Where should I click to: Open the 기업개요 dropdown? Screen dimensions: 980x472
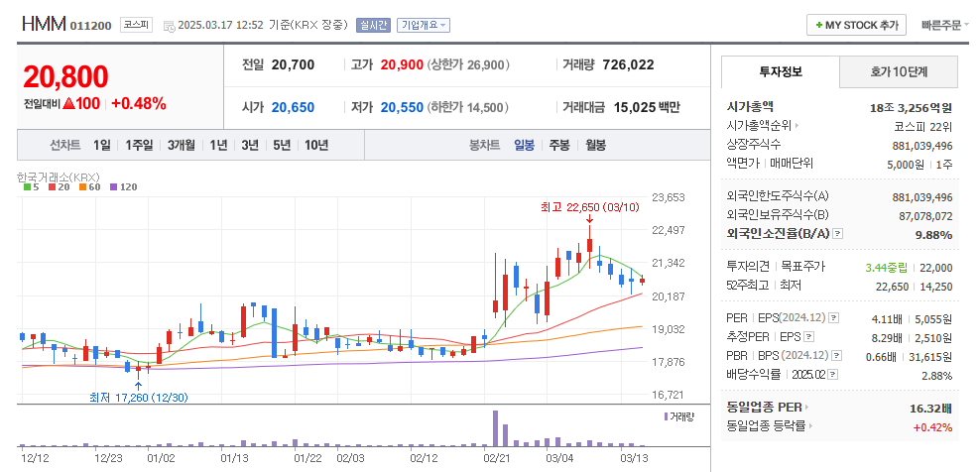click(424, 26)
